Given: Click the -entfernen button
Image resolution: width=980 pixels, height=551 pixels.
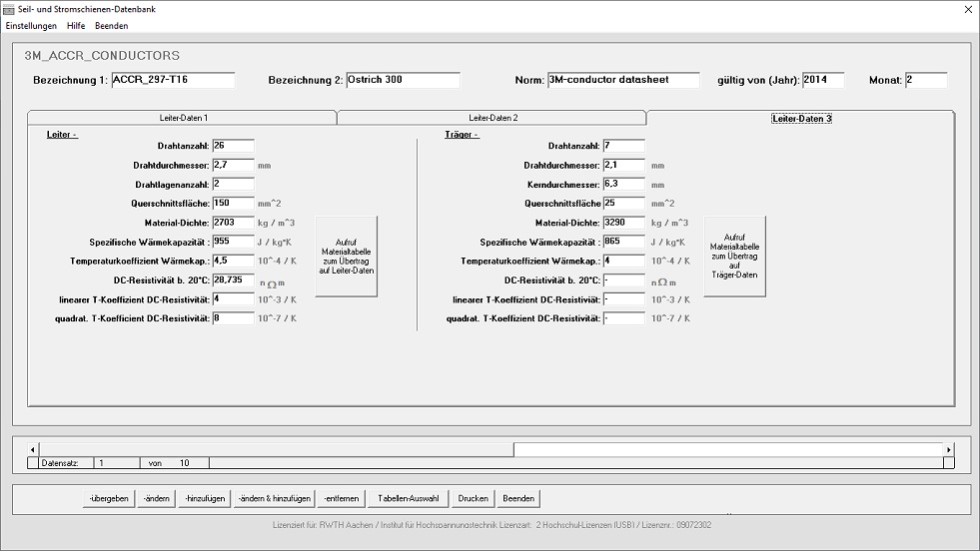Looking at the screenshot, I should pos(341,498).
